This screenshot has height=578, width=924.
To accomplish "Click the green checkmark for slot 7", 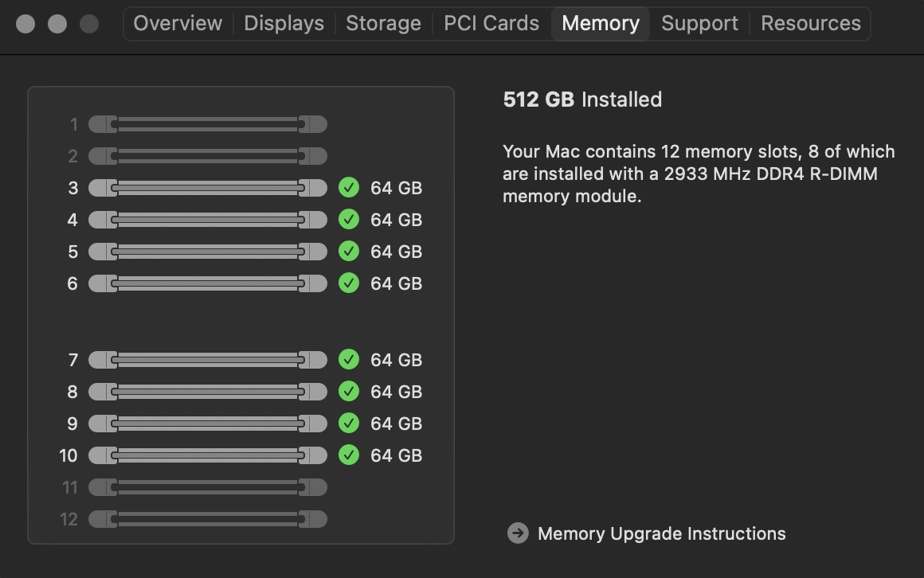I will coord(349,360).
